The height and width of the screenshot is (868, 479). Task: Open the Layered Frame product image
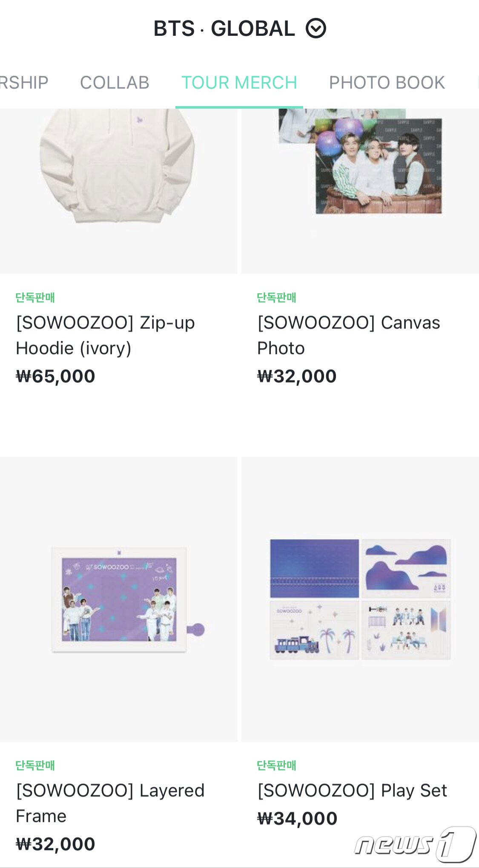click(119, 599)
